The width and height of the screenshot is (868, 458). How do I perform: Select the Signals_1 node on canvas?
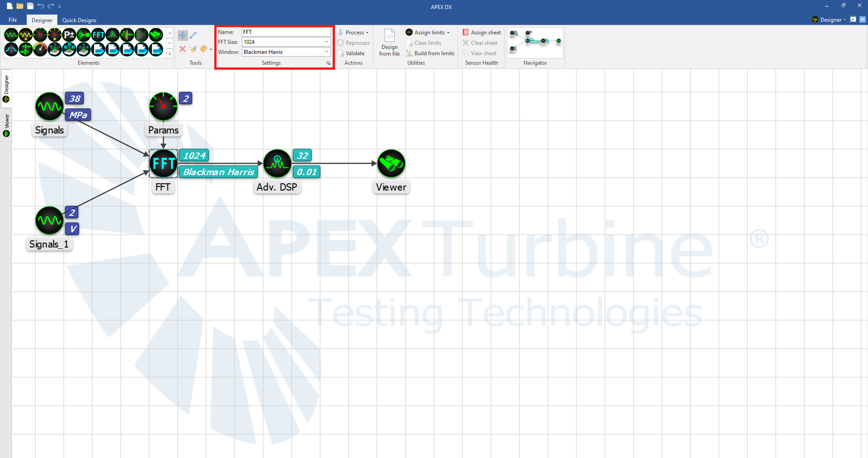tap(49, 220)
